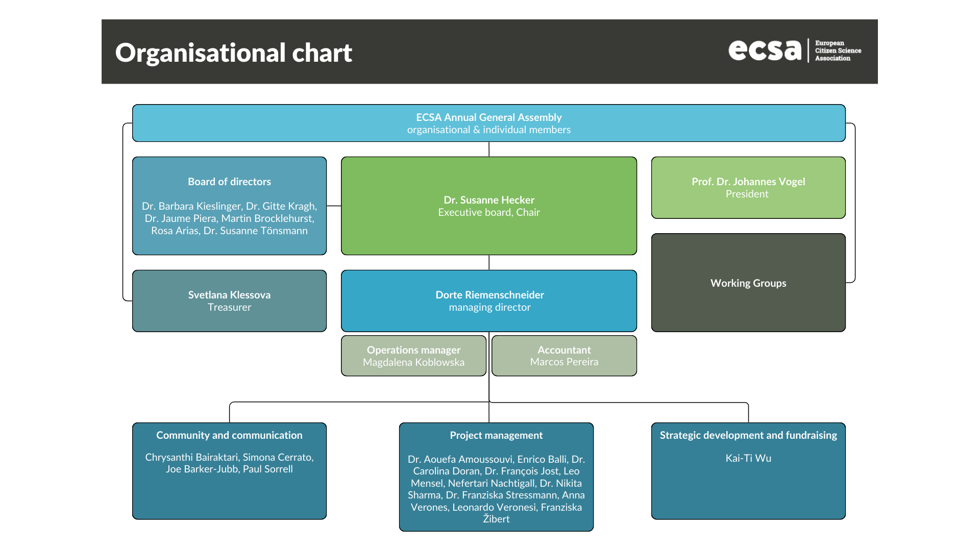Select Operations manager Magdalena Koblowska
The height and width of the screenshot is (551, 980).
(413, 356)
